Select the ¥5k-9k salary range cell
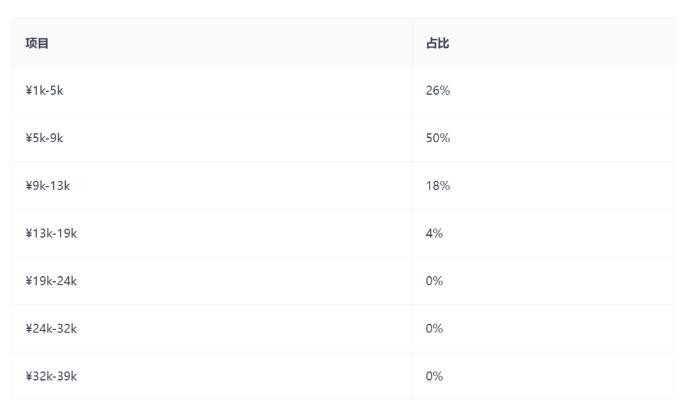The image size is (691, 405). (45, 138)
